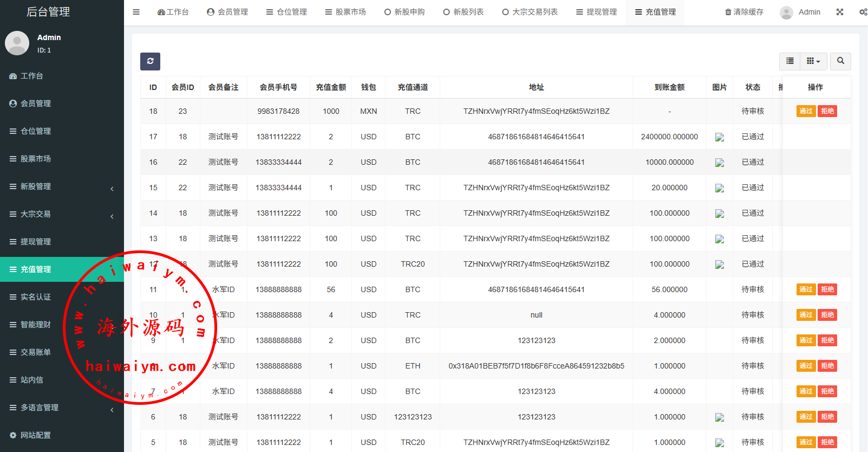Click the refresh table button

tap(150, 61)
